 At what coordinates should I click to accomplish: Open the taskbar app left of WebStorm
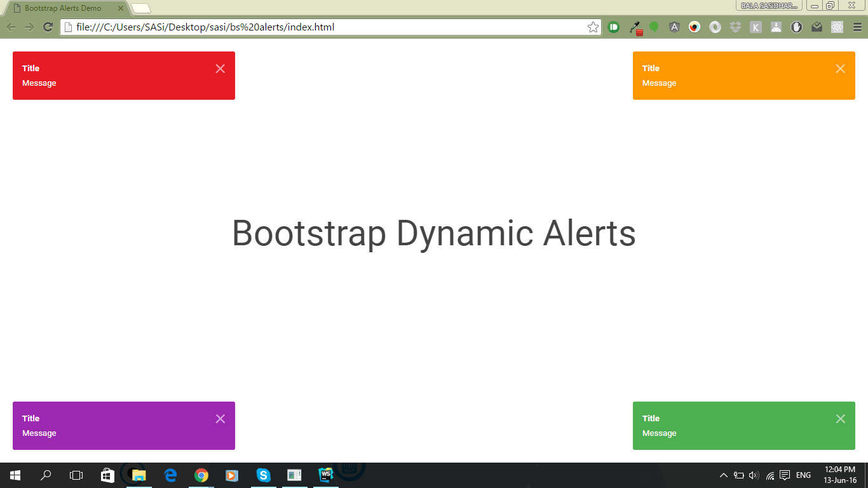click(x=294, y=475)
